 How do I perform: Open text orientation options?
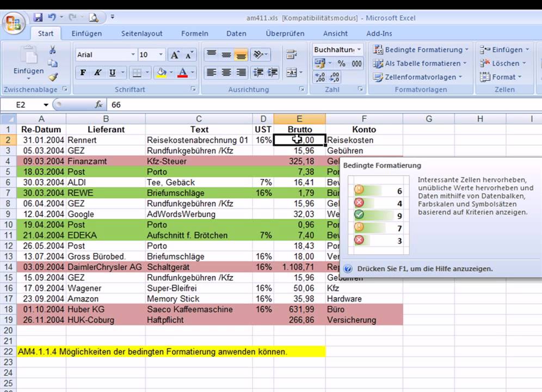click(260, 54)
